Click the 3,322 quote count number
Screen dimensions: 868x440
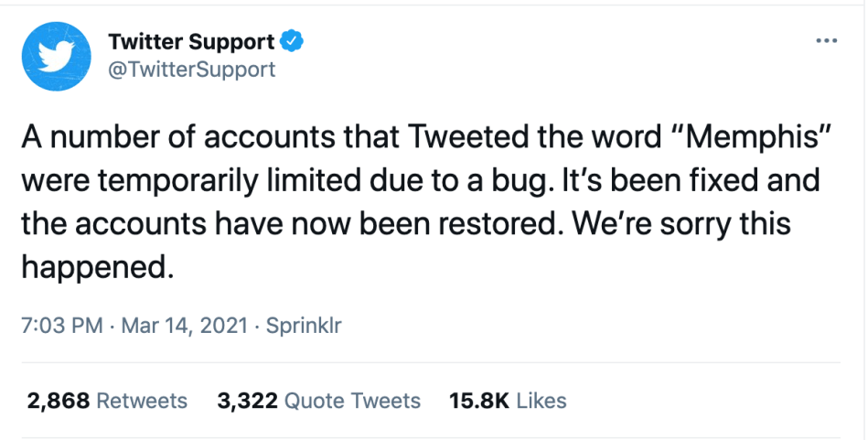coord(247,401)
